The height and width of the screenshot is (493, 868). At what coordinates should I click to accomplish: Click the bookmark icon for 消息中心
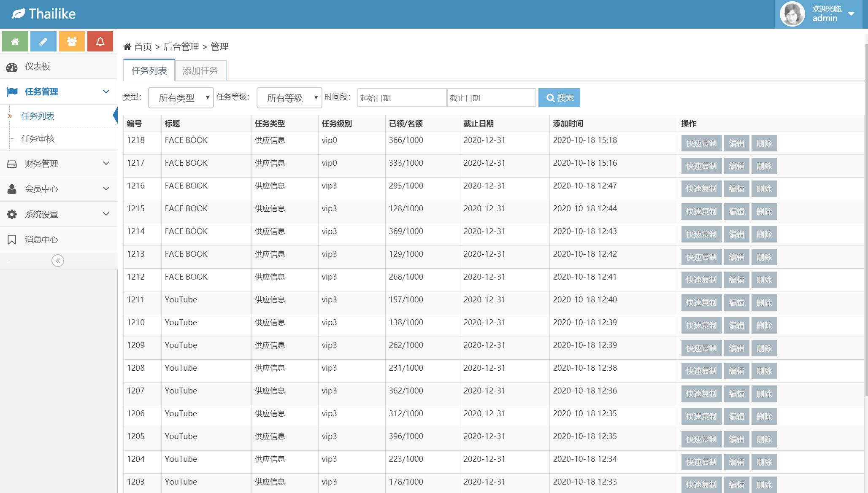pos(12,240)
